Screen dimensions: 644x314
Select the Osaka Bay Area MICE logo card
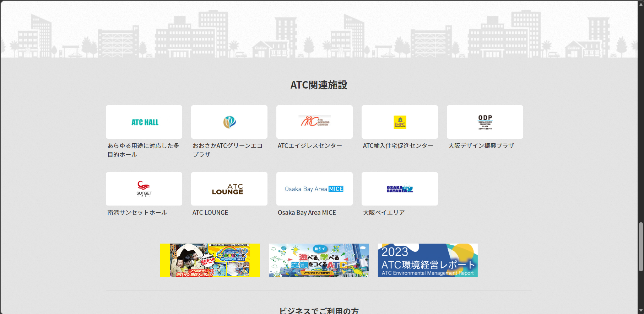[x=314, y=189]
